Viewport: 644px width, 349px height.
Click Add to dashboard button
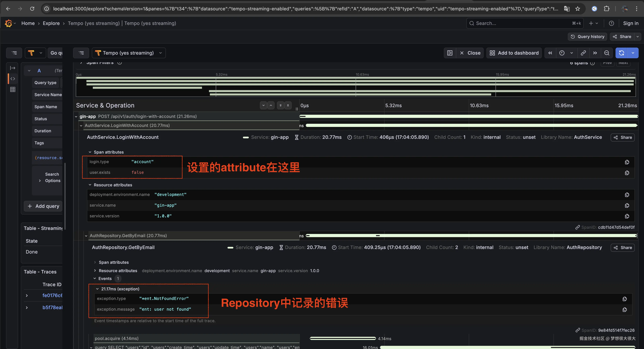514,53
